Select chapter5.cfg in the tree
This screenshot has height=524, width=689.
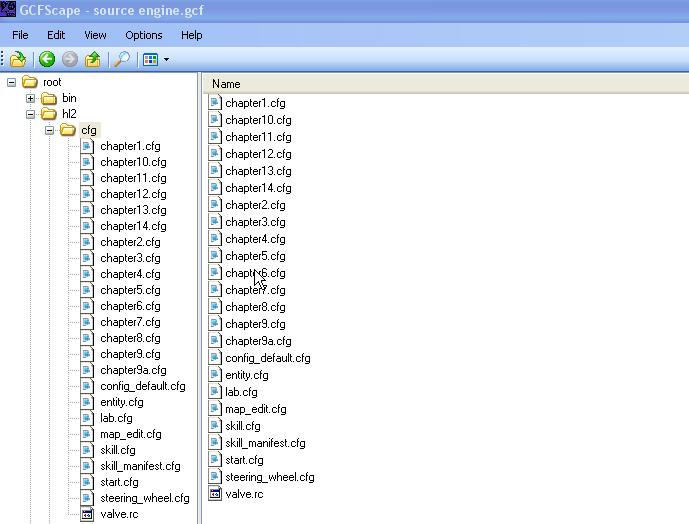[130, 290]
